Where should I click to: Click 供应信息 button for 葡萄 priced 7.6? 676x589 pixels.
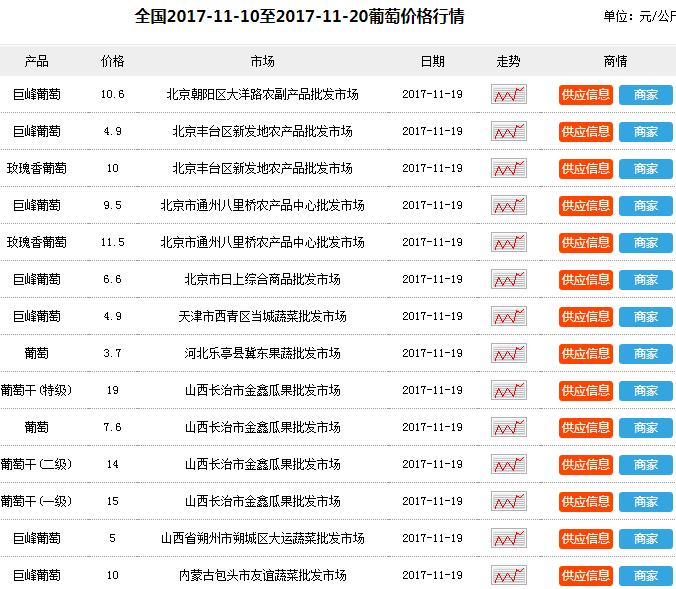[x=585, y=428]
